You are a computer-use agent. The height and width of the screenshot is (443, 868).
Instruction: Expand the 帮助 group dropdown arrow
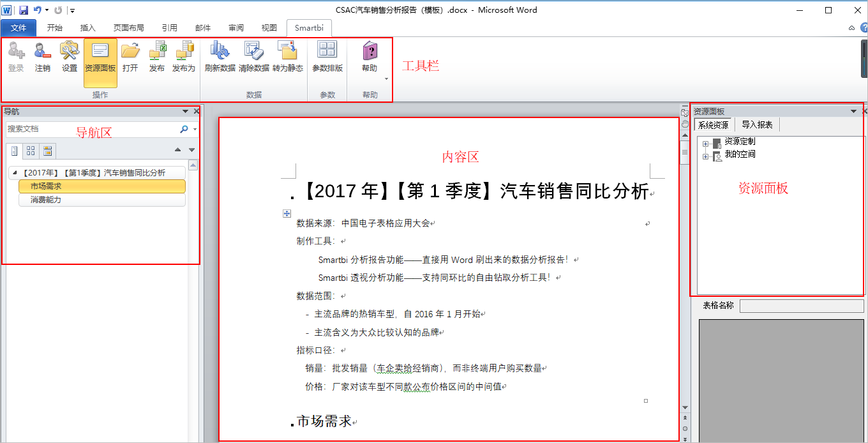click(x=386, y=79)
